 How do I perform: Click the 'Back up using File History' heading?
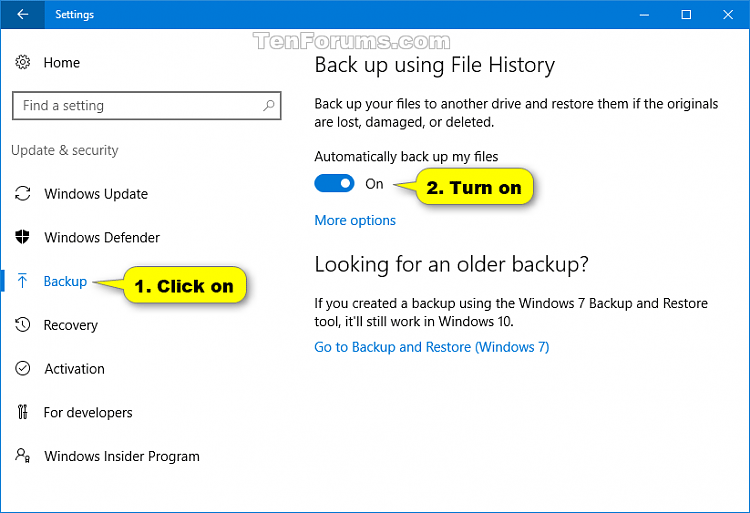pyautogui.click(x=435, y=65)
